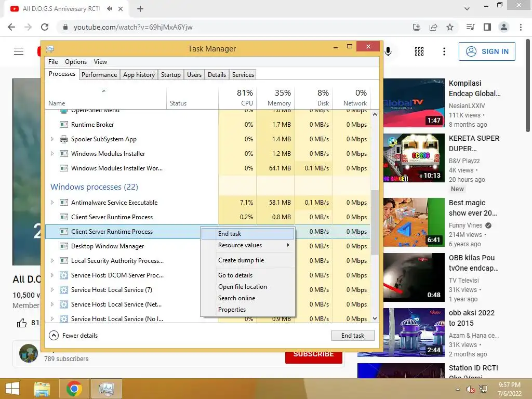
Task: Reload the YouTube page
Action: tap(45, 27)
